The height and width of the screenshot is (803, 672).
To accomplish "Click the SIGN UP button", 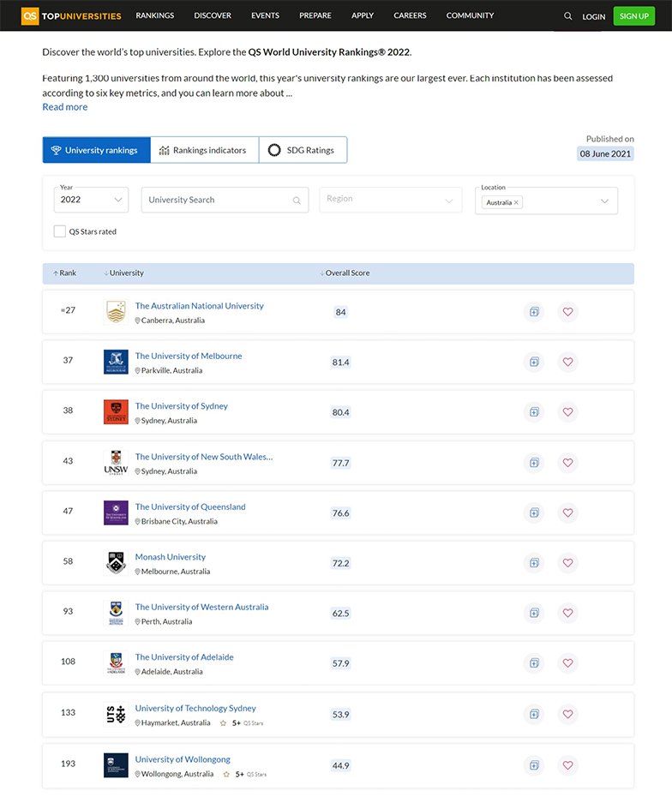I will click(634, 16).
